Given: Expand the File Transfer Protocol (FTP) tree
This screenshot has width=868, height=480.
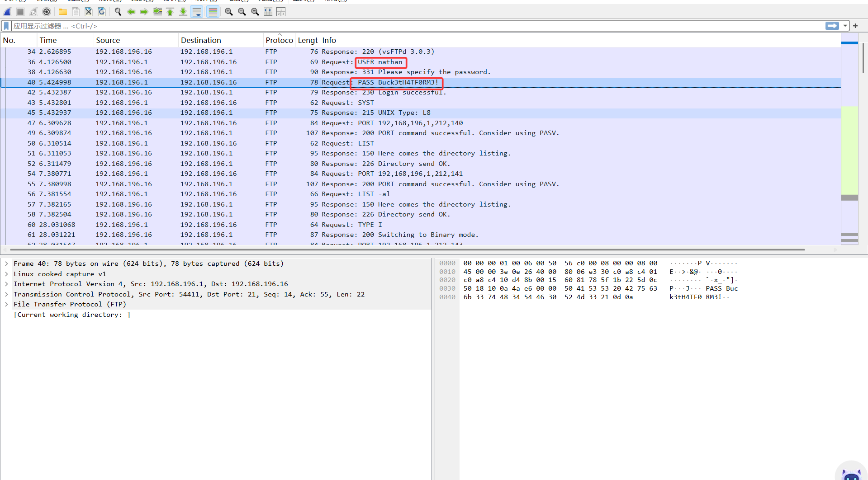Looking at the screenshot, I should coord(6,304).
